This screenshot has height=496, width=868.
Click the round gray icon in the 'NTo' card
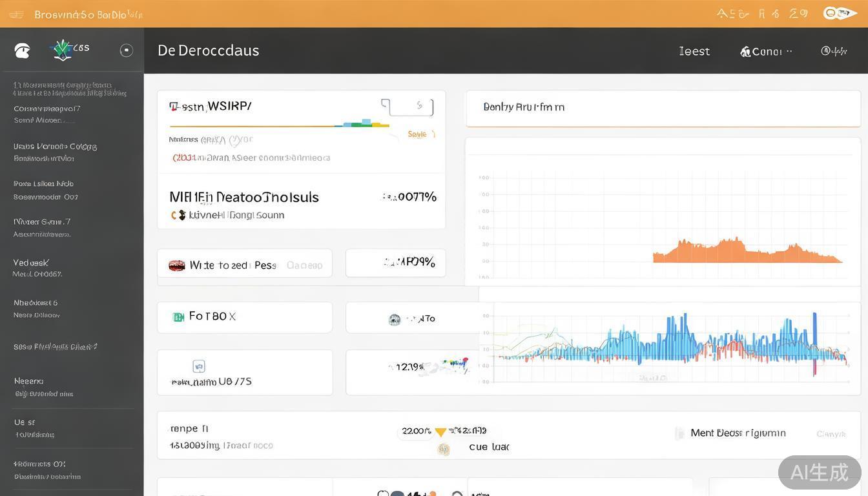(x=394, y=319)
